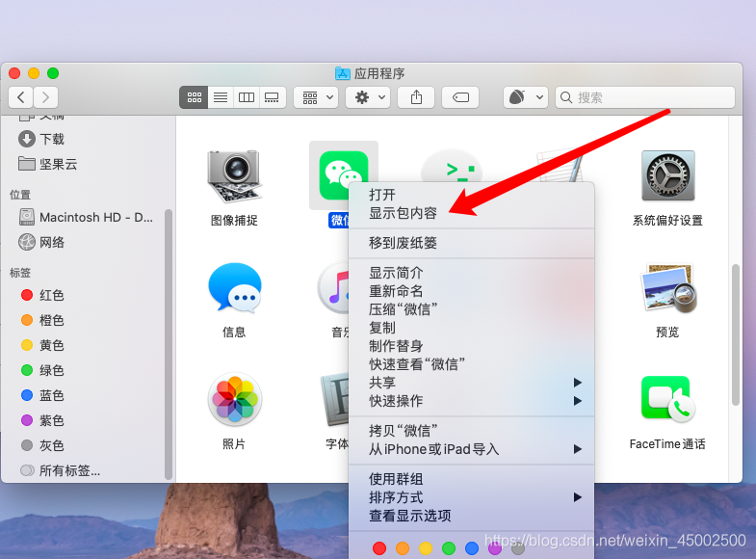This screenshot has width=756, height=559.
Task: Select the 信息 Messages app icon
Action: (235, 288)
